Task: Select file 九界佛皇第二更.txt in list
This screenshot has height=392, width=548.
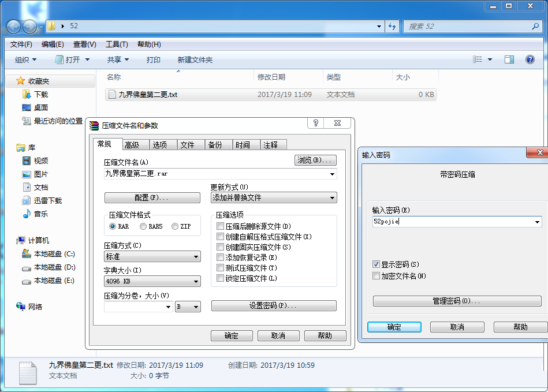Action: [x=270, y=94]
